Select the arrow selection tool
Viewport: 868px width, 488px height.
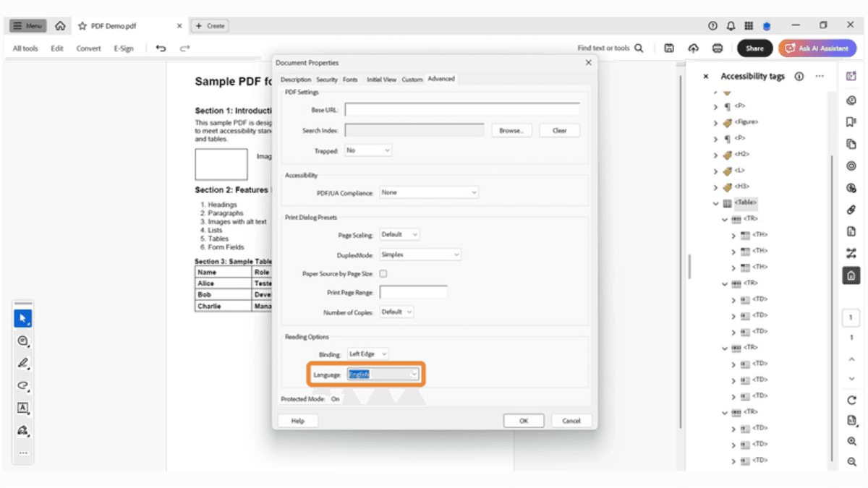[22, 318]
